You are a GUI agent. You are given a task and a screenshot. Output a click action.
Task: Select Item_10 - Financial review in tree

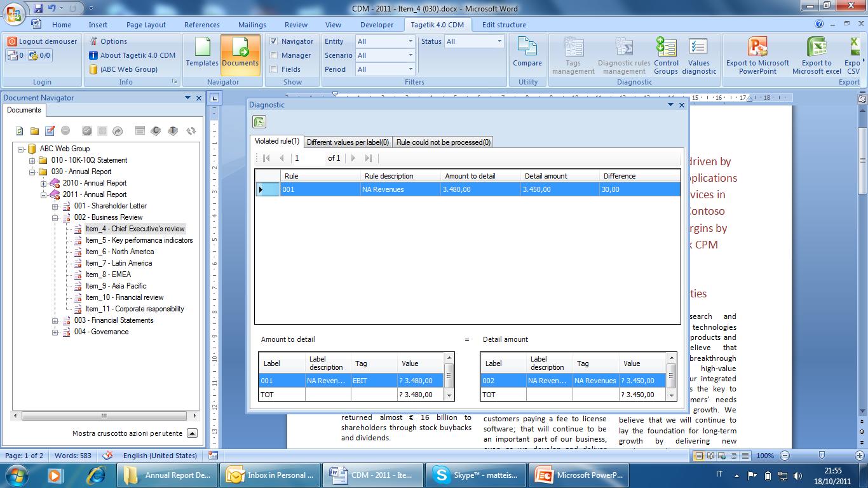pos(125,297)
